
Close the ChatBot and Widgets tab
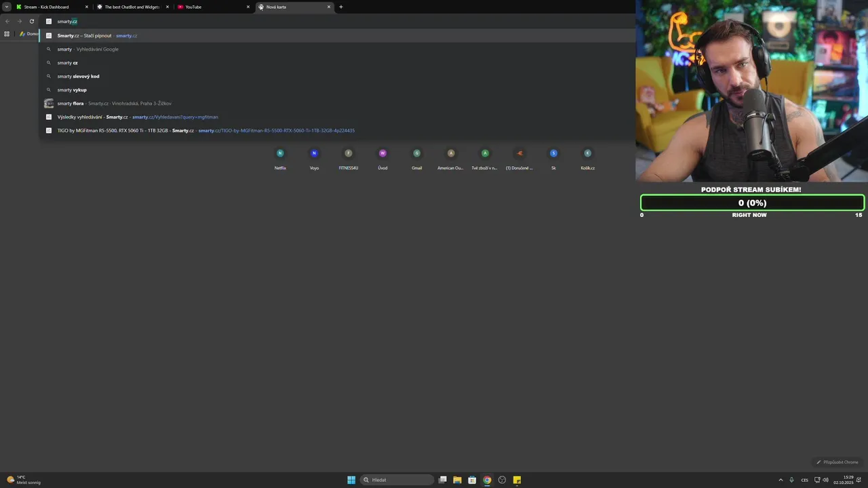coord(167,7)
